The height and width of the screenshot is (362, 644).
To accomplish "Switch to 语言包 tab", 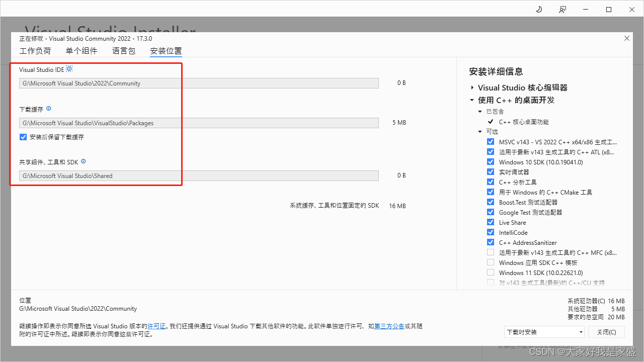I will click(124, 51).
